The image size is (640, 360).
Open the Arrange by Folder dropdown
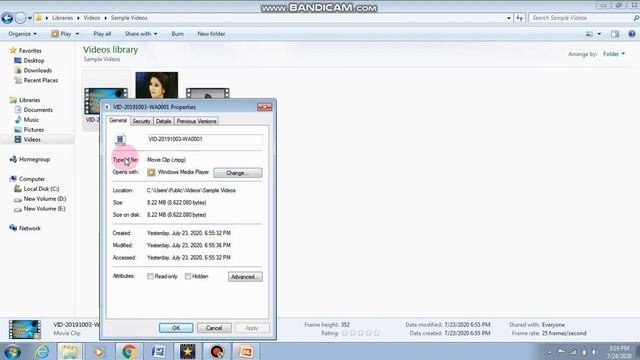click(614, 54)
